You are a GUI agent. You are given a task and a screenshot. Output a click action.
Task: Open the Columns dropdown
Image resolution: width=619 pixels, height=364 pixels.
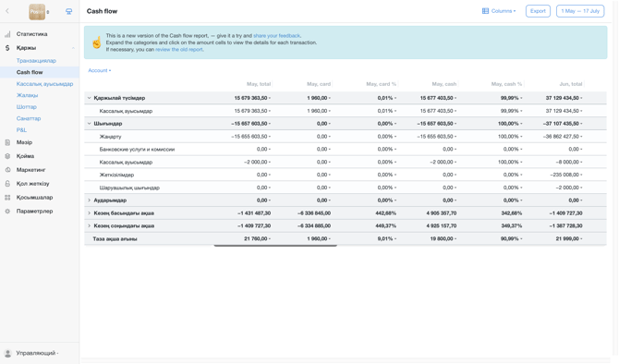point(499,11)
